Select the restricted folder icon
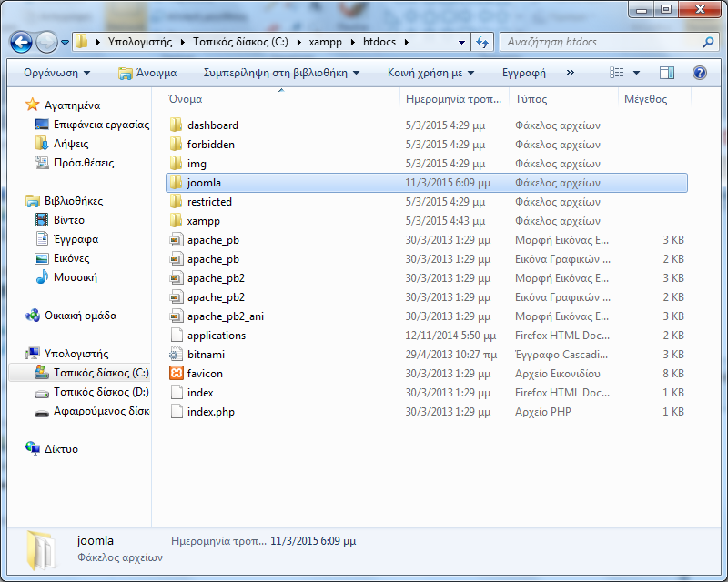 pos(176,201)
